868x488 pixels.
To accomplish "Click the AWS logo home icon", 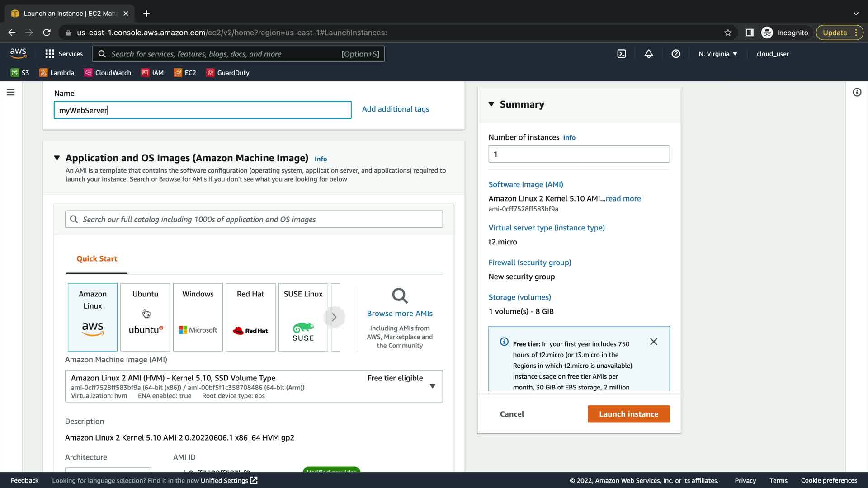I will (x=18, y=53).
